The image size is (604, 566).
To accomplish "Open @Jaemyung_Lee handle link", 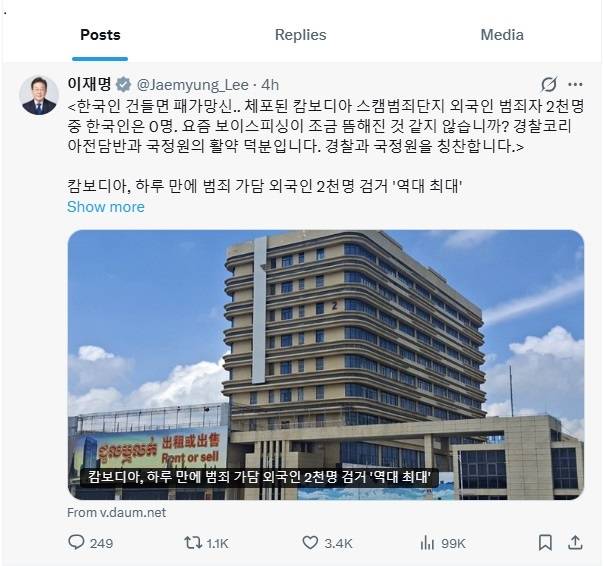I will (x=193, y=85).
